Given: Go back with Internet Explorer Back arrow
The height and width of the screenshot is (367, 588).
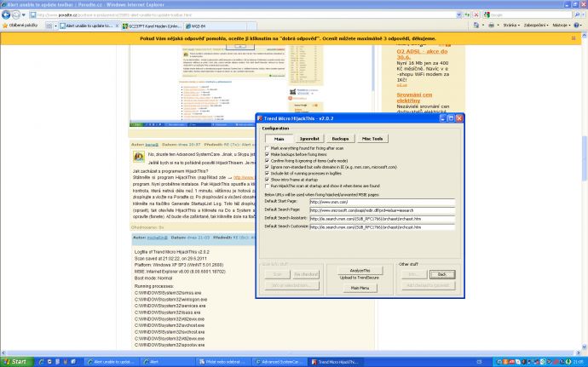Looking at the screenshot, I should (x=6, y=14).
